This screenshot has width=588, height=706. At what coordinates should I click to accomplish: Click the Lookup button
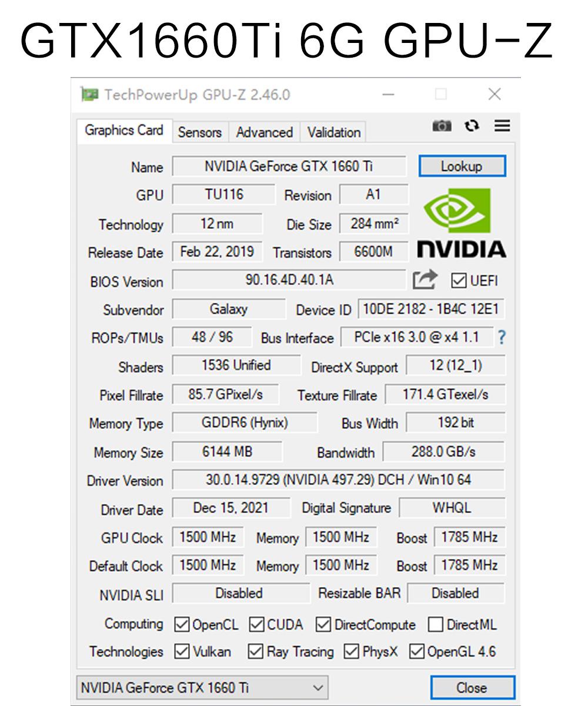tap(462, 166)
